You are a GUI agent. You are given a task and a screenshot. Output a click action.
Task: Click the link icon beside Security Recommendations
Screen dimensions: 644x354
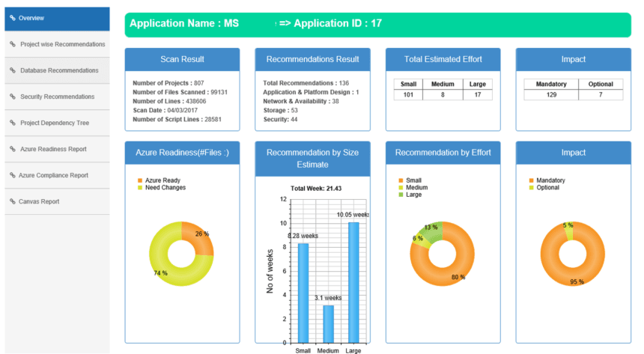click(13, 97)
